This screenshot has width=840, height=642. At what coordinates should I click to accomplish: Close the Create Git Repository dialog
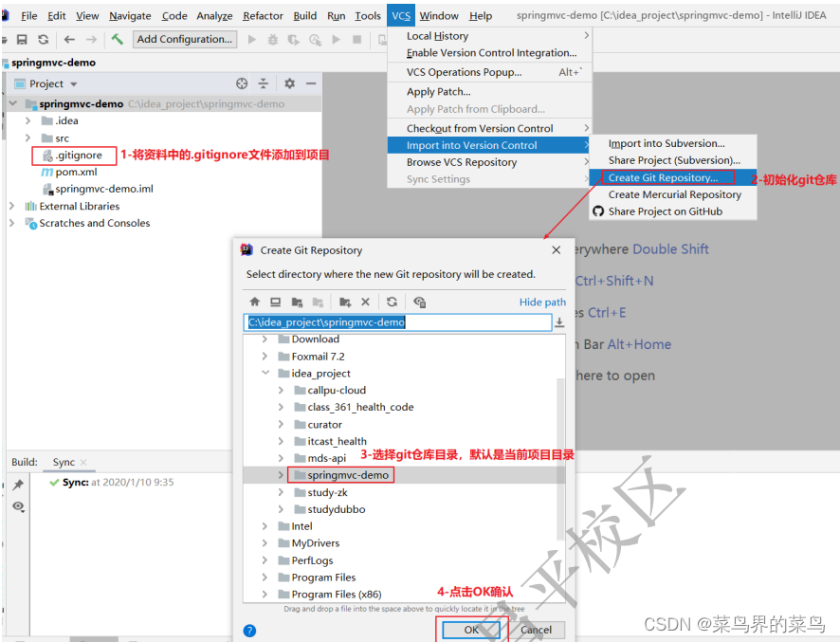click(557, 250)
